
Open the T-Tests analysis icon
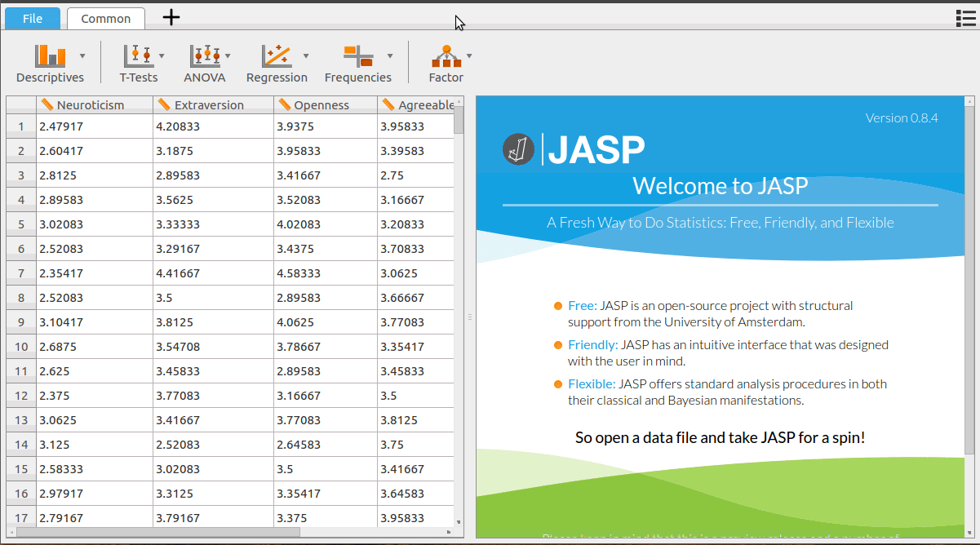coord(139,55)
